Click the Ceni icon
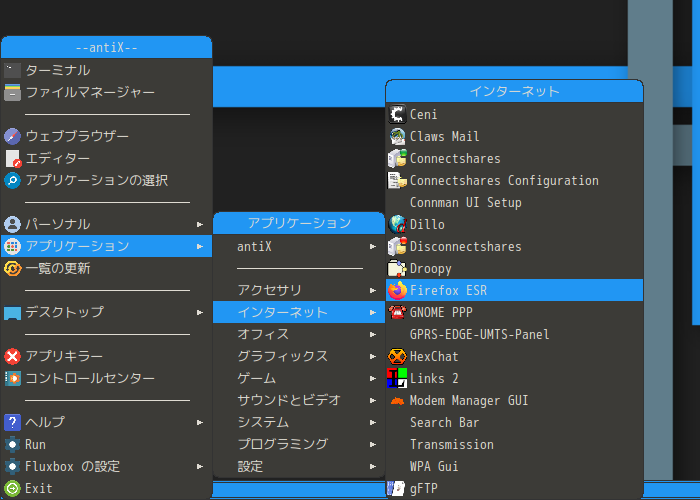Image resolution: width=700 pixels, height=500 pixels. pos(397,114)
